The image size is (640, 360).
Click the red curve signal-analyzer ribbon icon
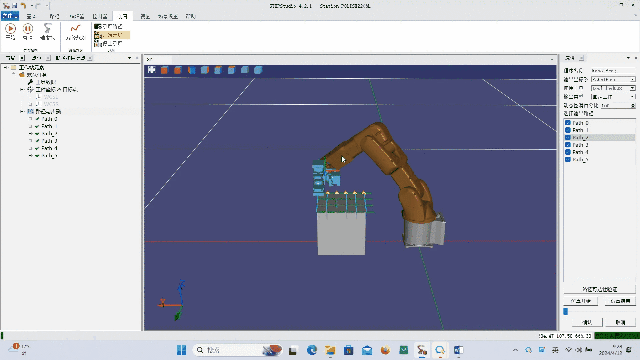point(75,28)
